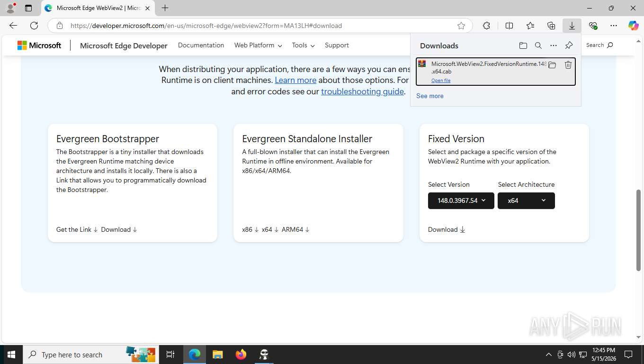Open More options in Downloads panel
The height and width of the screenshot is (364, 644).
[x=554, y=45]
